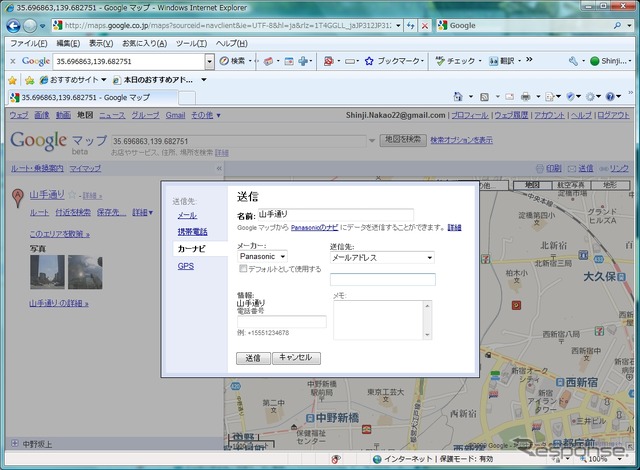
Task: Open the 表示(V) menu
Action: click(x=101, y=43)
